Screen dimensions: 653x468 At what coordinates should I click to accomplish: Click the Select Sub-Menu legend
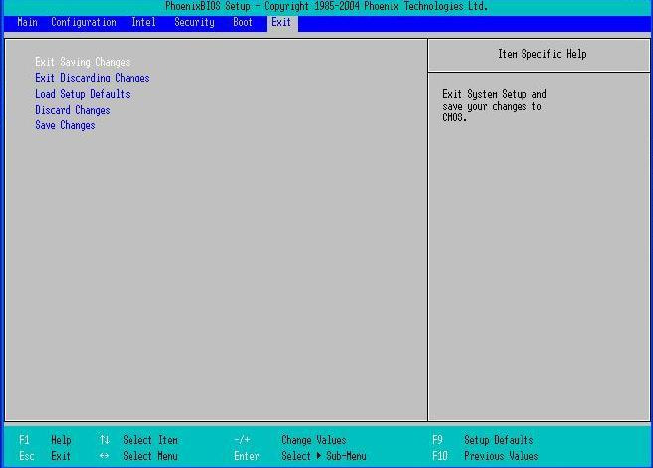(x=324, y=456)
